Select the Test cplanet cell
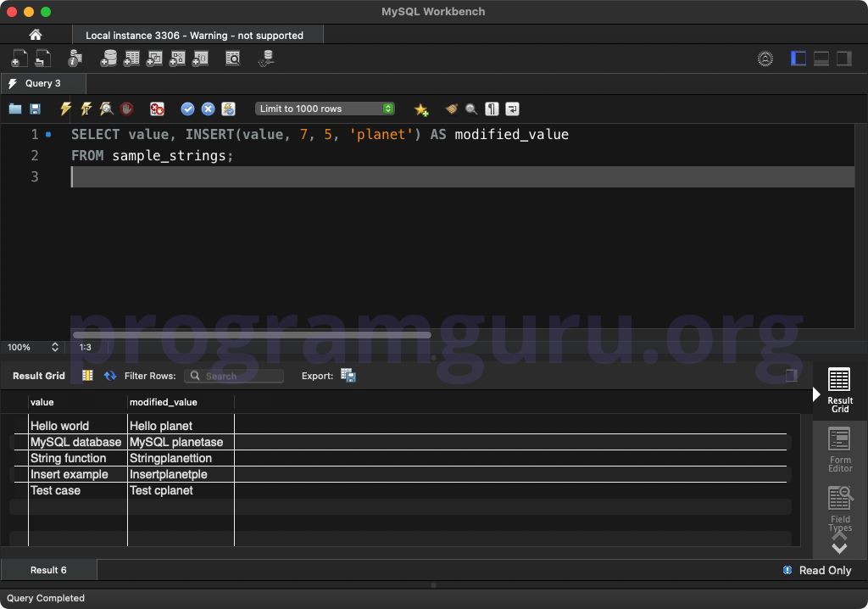Viewport: 868px width, 609px height. click(181, 490)
